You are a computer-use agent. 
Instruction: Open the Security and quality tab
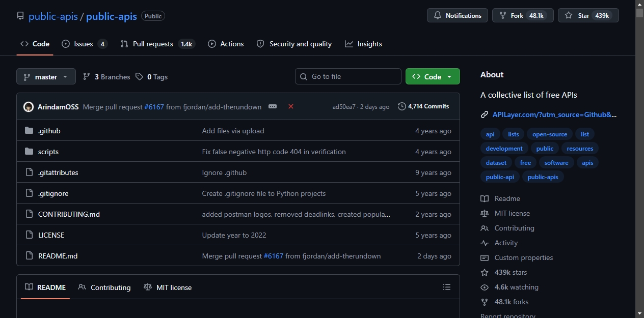pyautogui.click(x=294, y=44)
